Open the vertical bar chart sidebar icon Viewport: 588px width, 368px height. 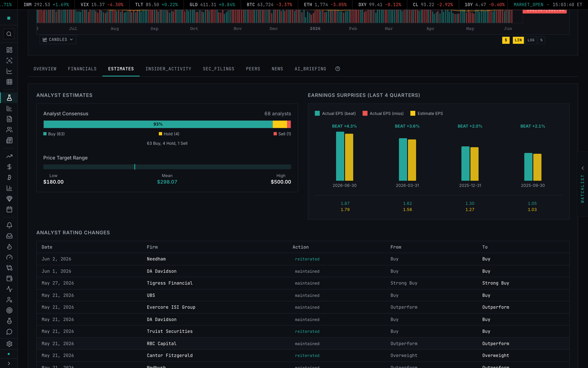click(9, 188)
